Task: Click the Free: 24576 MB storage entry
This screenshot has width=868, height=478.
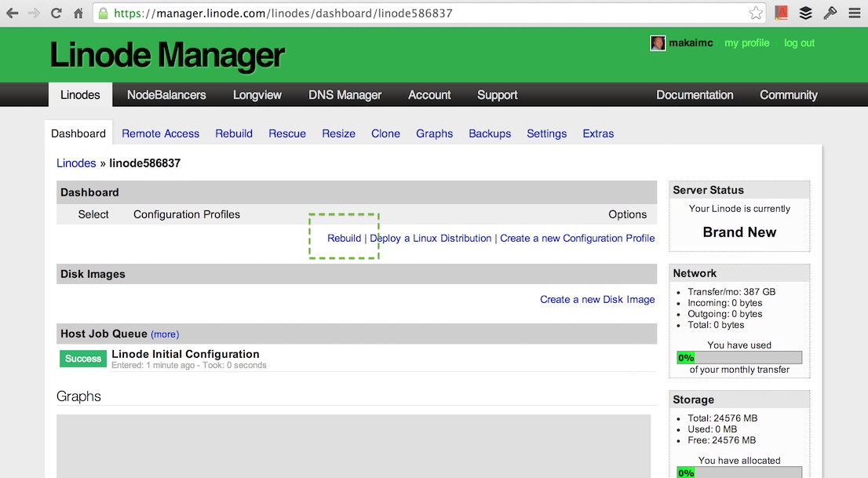Action: click(x=722, y=440)
